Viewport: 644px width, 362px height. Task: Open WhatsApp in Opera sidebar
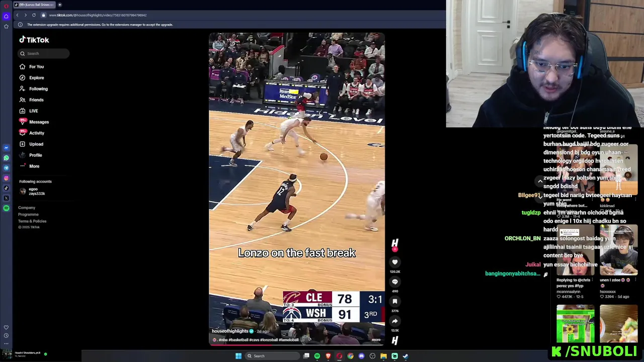point(6,158)
